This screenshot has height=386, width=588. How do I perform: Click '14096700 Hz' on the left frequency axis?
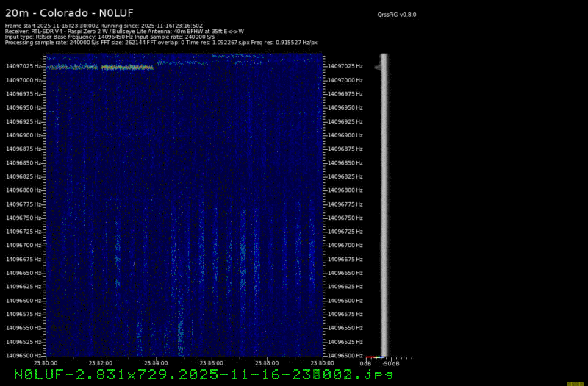(x=24, y=246)
